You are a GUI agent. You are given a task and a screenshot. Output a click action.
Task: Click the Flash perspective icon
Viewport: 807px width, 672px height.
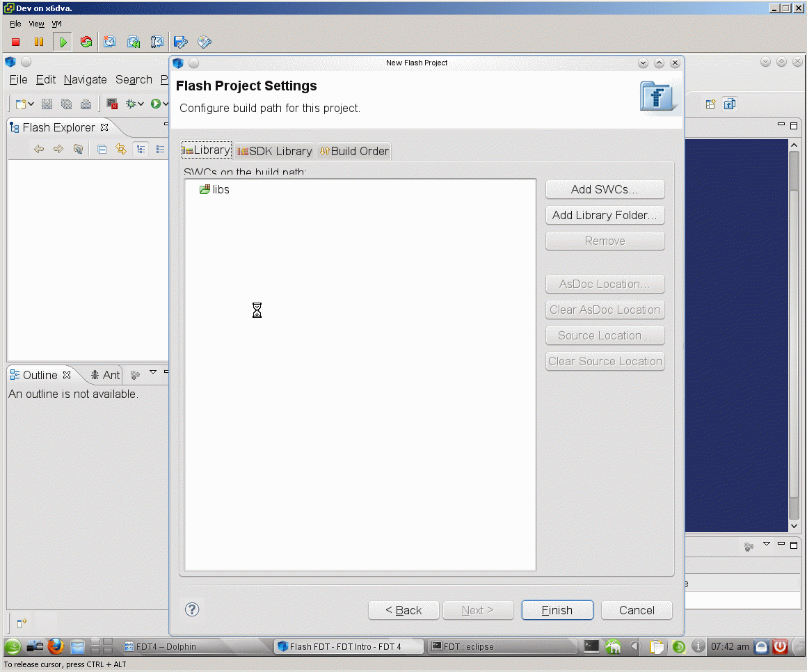coord(730,104)
